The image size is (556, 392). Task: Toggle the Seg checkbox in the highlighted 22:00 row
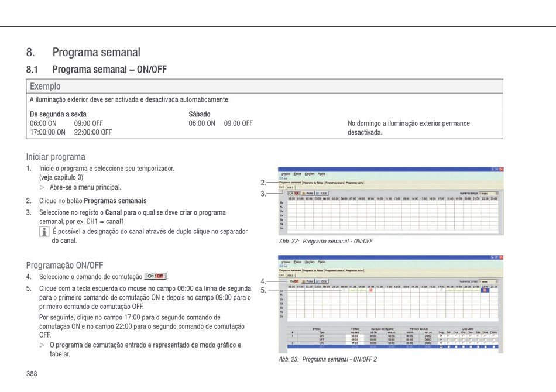441,346
